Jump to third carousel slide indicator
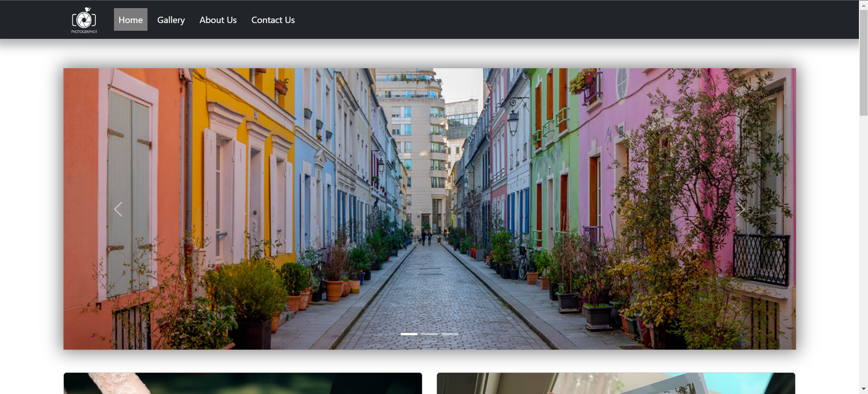The width and height of the screenshot is (868, 394). (x=450, y=334)
